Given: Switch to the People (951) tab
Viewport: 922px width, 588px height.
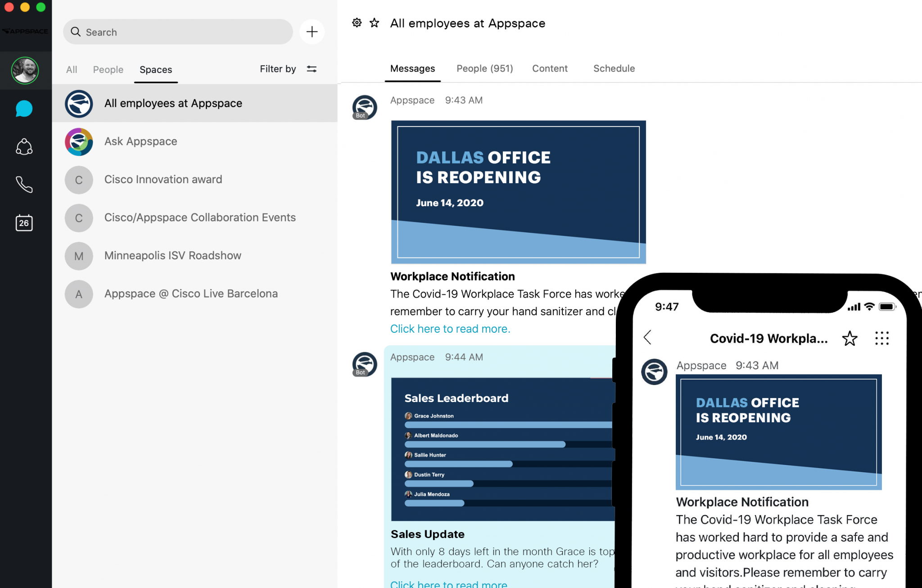Looking at the screenshot, I should [x=484, y=68].
